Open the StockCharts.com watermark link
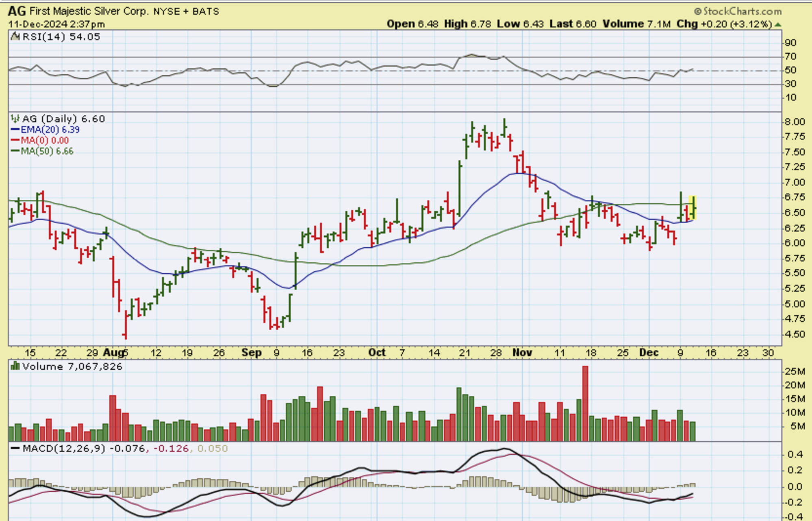This screenshot has height=521, width=812. (x=742, y=11)
